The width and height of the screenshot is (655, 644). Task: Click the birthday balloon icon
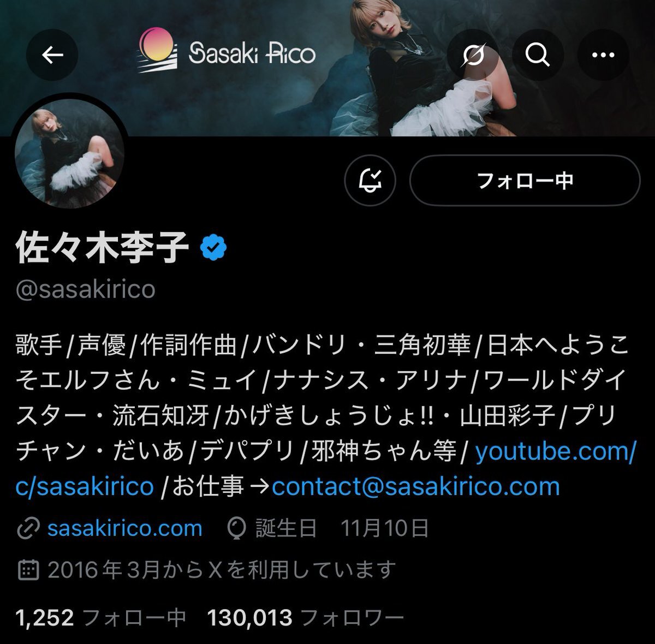click(x=236, y=529)
